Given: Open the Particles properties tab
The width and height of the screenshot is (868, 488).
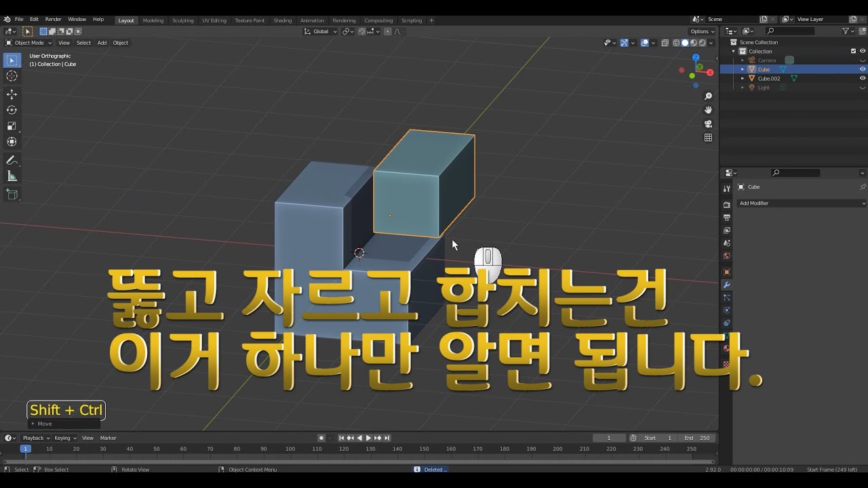Looking at the screenshot, I should pyautogui.click(x=727, y=298).
